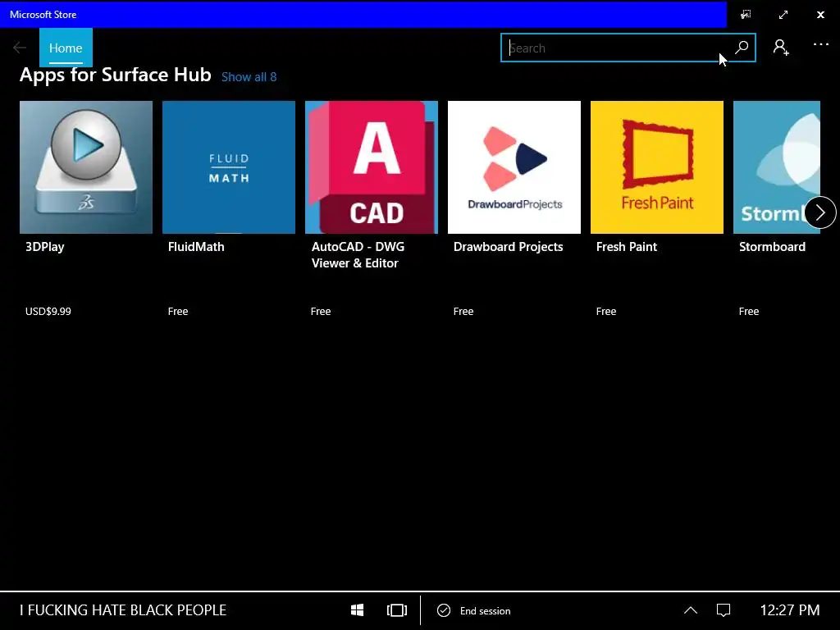Viewport: 840px width, 630px height.
Task: Click the Store feedback icon in title bar
Action: tap(746, 15)
